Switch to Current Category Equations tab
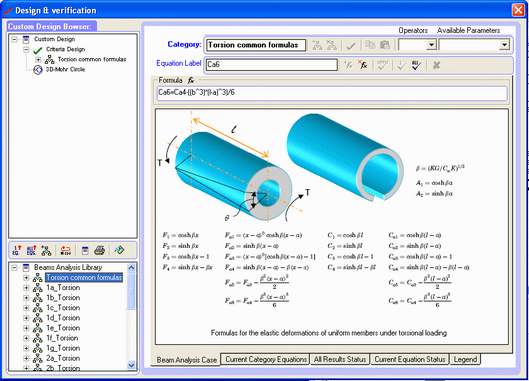The image size is (529, 381). (x=266, y=359)
